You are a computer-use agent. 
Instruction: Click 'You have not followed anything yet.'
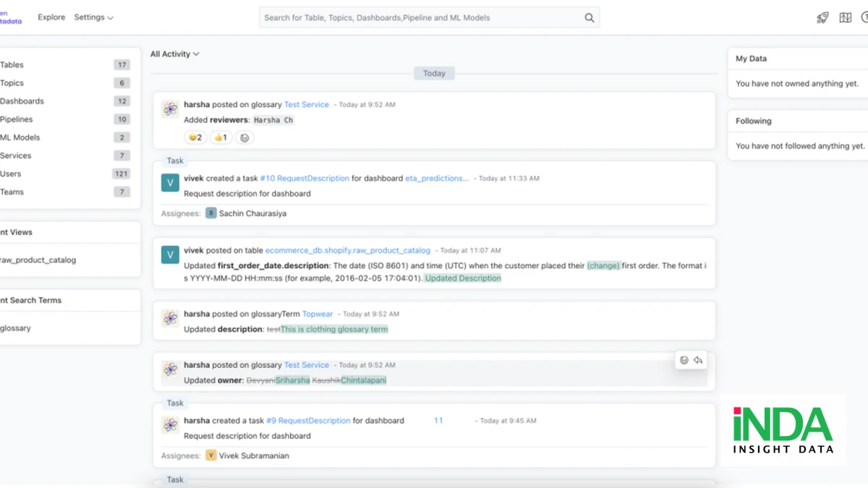(800, 146)
